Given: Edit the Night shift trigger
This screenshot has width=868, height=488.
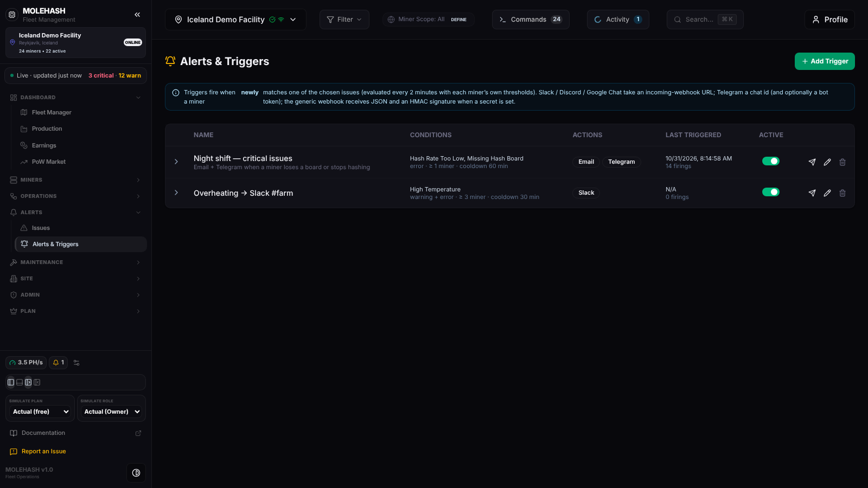Looking at the screenshot, I should tap(827, 162).
